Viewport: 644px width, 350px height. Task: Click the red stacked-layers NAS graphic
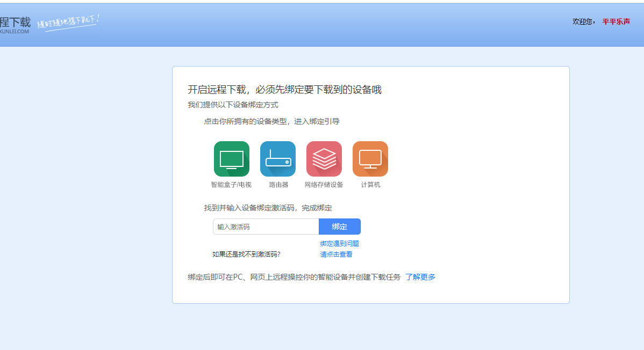tap(324, 159)
